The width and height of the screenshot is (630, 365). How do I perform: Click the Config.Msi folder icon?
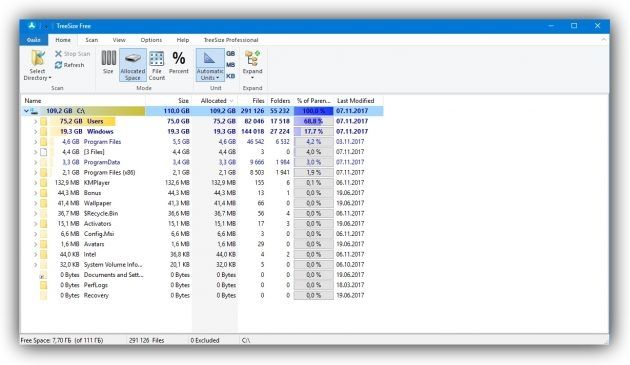pyautogui.click(x=43, y=234)
